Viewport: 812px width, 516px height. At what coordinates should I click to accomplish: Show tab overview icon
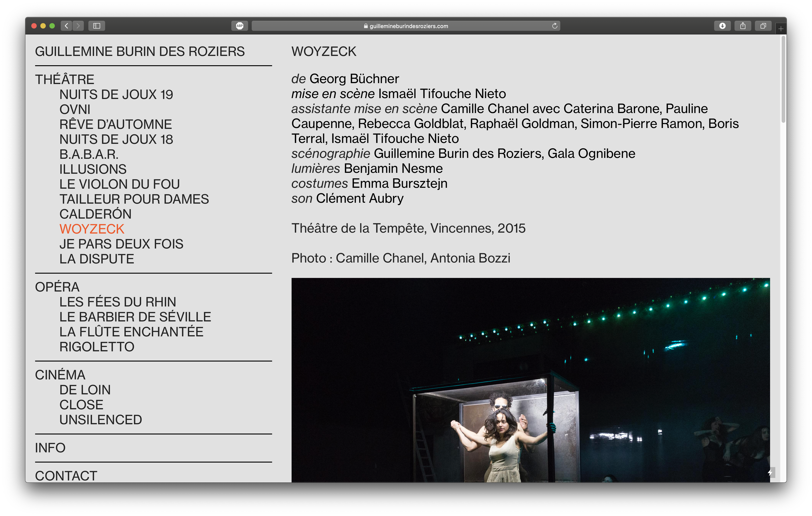(763, 26)
